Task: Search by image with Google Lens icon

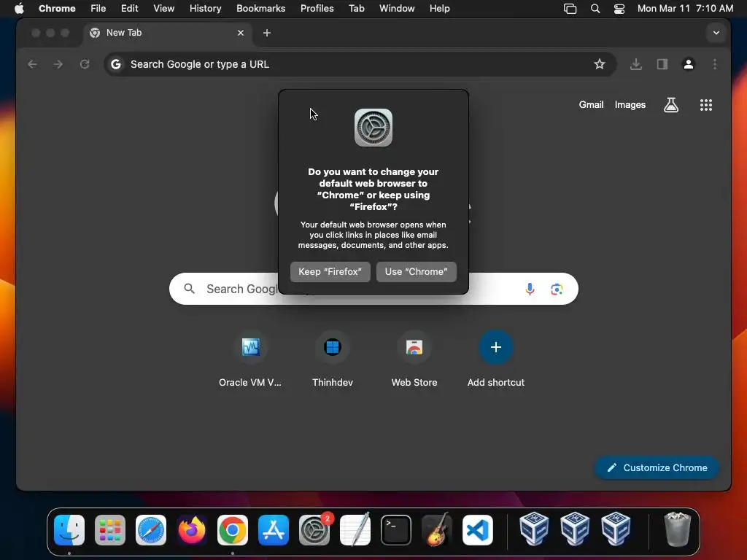Action: click(x=557, y=289)
